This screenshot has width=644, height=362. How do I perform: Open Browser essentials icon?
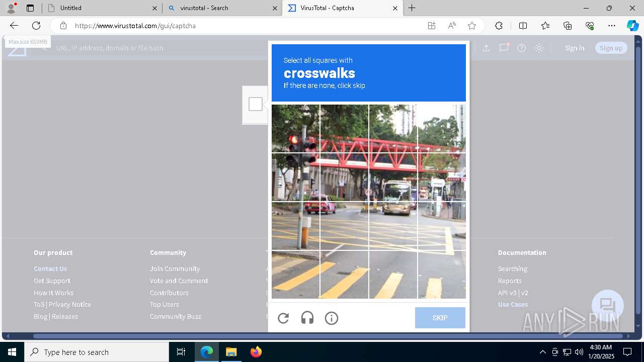590,26
